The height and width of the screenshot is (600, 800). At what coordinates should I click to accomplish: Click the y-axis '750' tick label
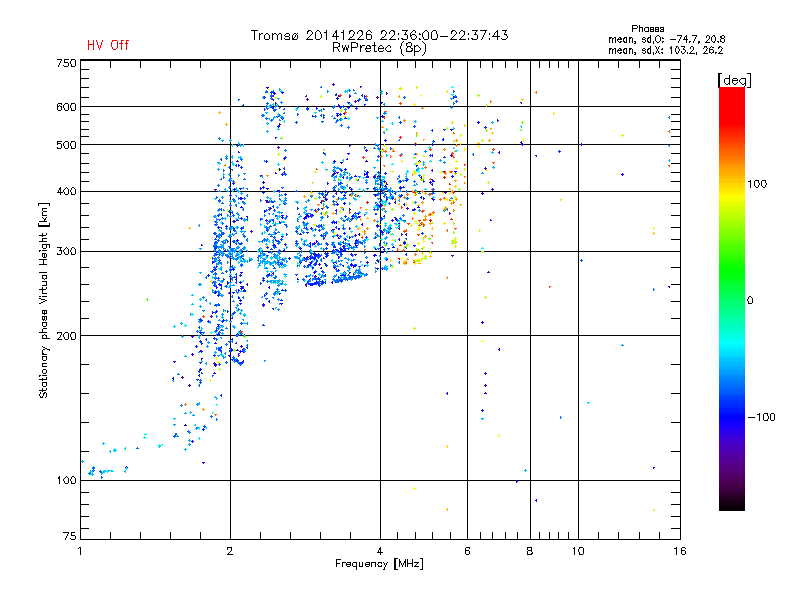click(x=66, y=63)
